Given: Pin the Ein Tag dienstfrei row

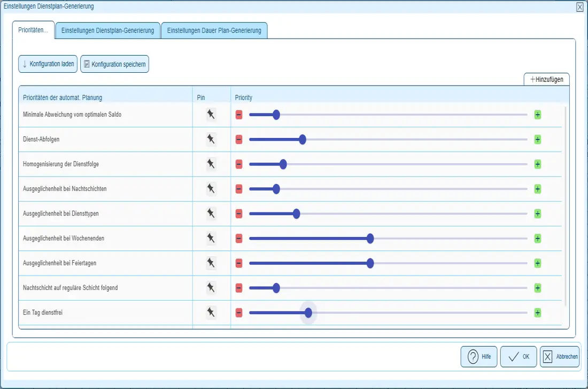Looking at the screenshot, I should 211,313.
